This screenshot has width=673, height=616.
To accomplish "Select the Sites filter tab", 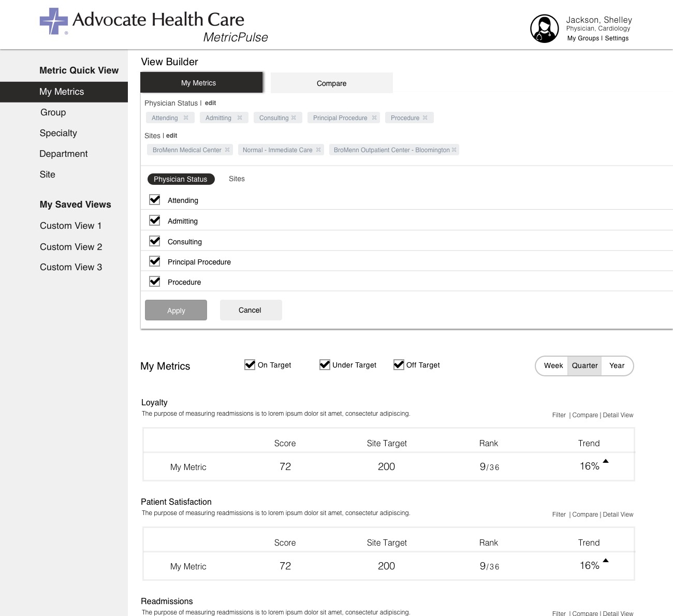I will pos(237,179).
